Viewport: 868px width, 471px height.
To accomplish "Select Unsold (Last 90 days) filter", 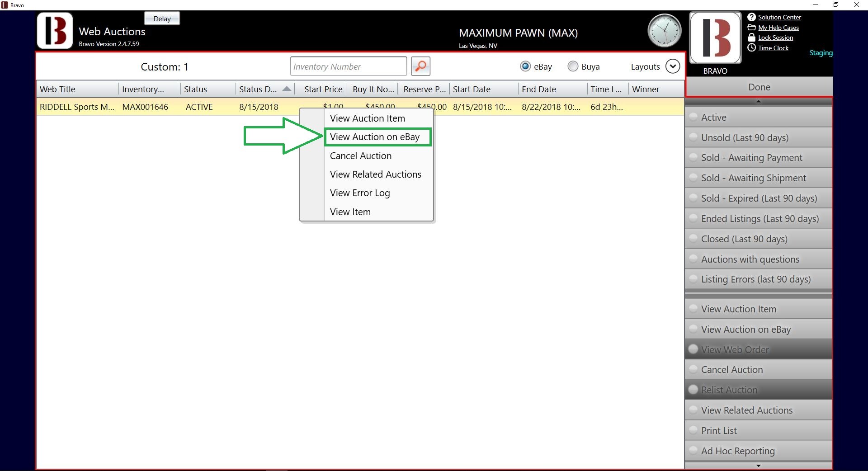I will coord(759,138).
